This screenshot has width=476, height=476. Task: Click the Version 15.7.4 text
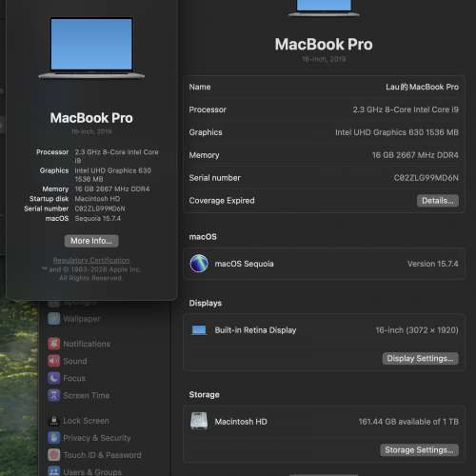[x=433, y=264]
